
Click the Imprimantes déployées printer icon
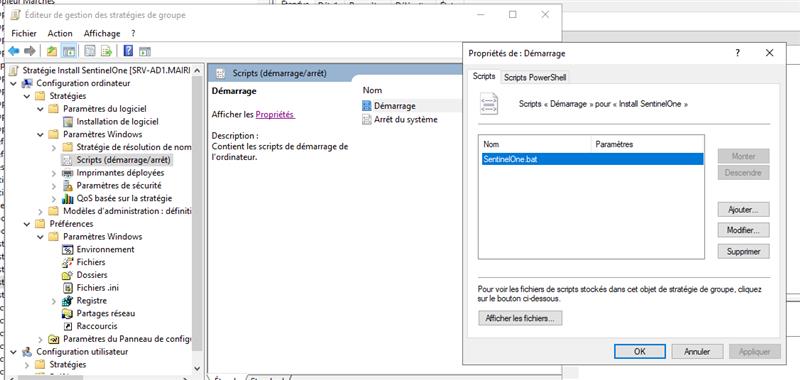(67, 173)
